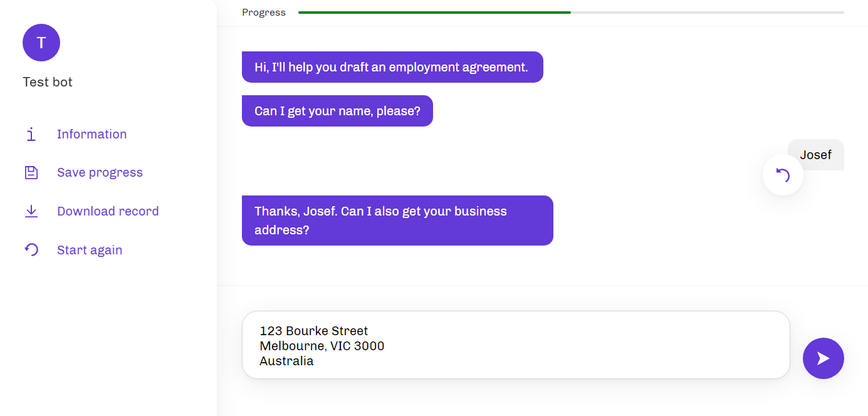Click the purple T avatar circle
The height and width of the screenshot is (416, 868).
coord(41,43)
